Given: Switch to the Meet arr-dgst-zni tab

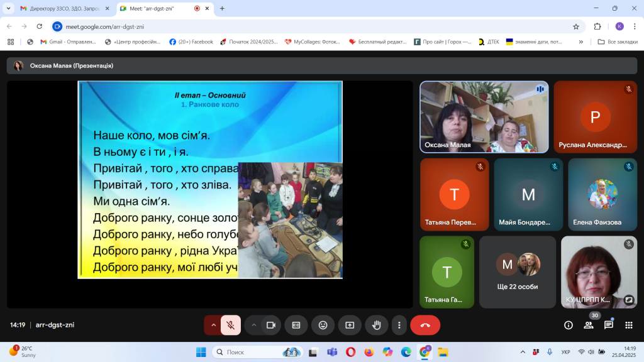Looking at the screenshot, I should pyautogui.click(x=164, y=9).
